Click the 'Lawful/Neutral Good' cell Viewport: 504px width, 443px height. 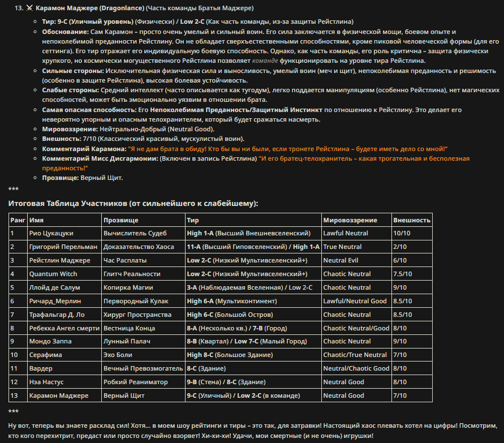click(356, 301)
